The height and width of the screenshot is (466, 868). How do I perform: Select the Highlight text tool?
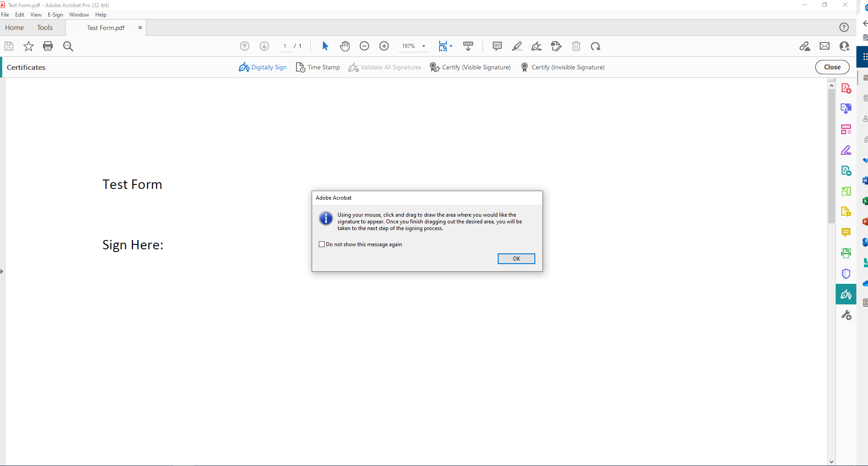click(517, 46)
